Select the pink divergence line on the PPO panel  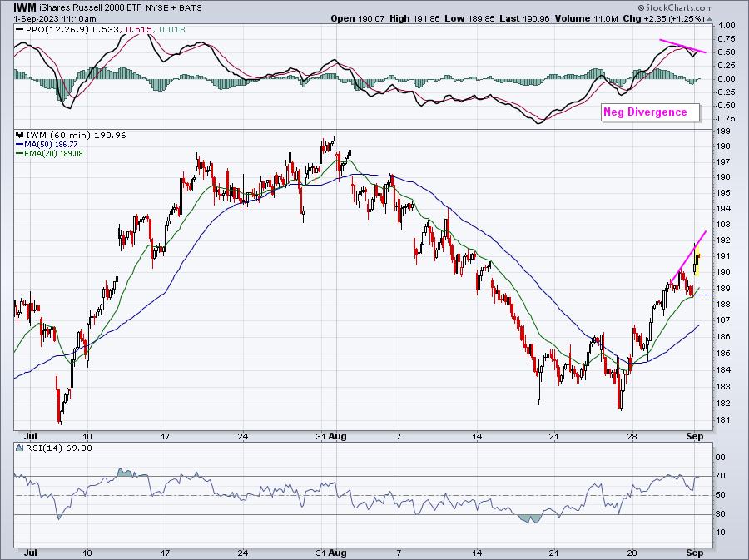(x=682, y=46)
